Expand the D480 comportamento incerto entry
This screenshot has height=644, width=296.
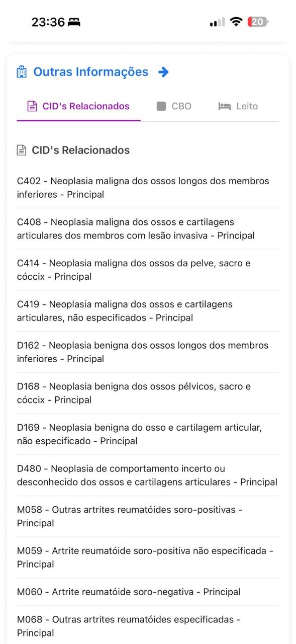point(148,475)
